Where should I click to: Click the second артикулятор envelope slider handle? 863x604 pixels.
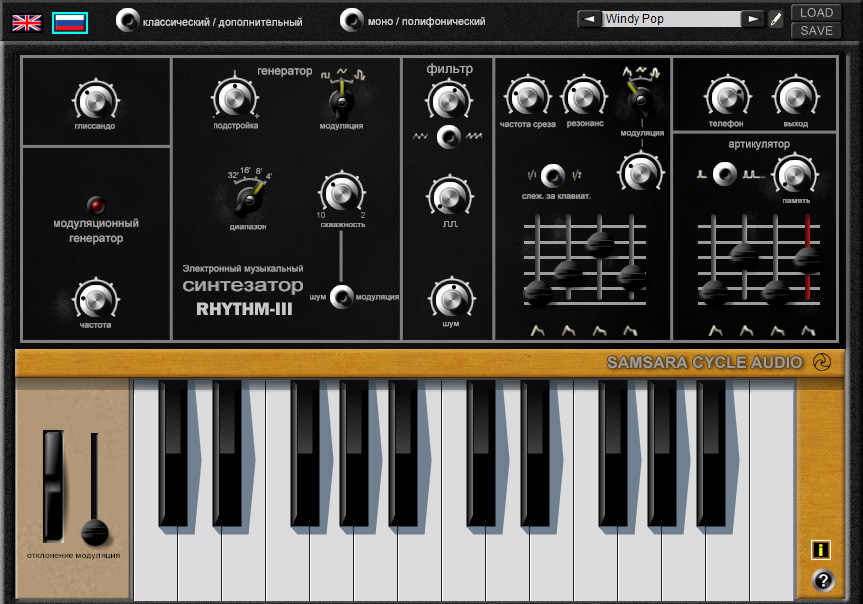[744, 256]
